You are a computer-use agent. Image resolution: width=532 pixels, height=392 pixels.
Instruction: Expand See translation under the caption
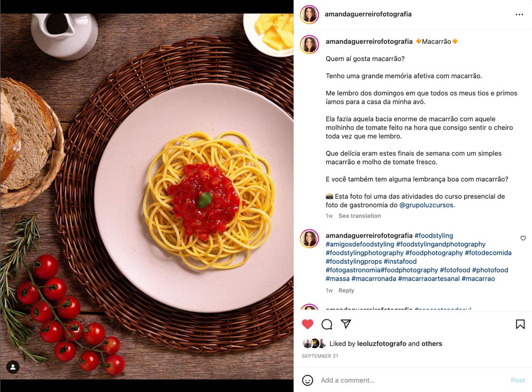point(360,216)
